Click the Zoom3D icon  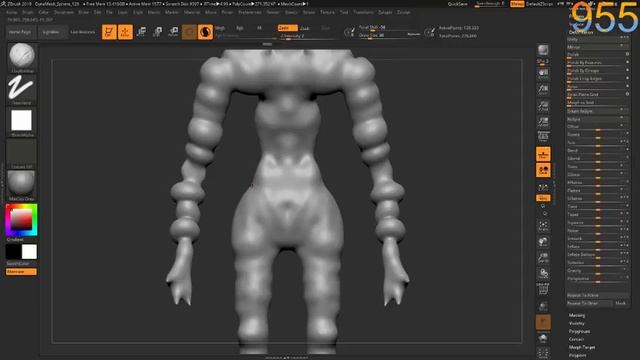coord(543,258)
